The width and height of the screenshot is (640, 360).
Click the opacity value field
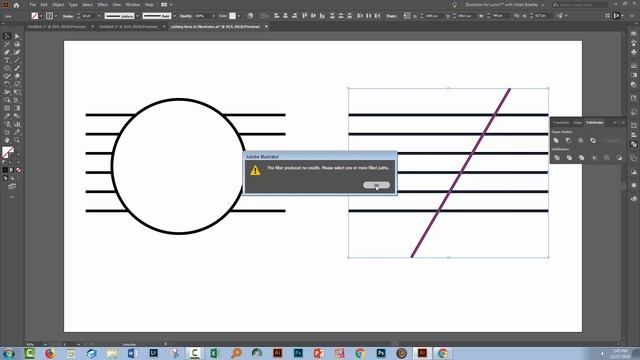[x=200, y=16]
